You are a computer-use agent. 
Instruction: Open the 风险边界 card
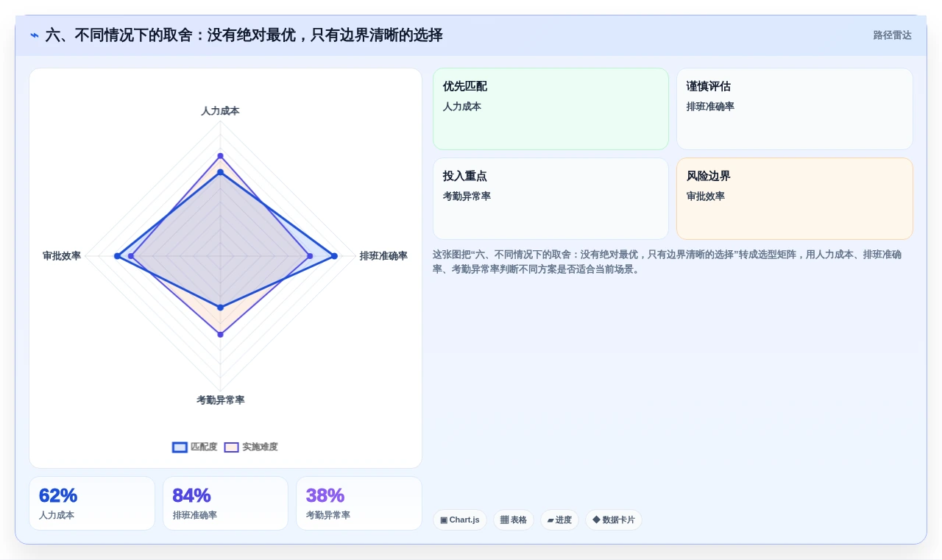point(795,199)
